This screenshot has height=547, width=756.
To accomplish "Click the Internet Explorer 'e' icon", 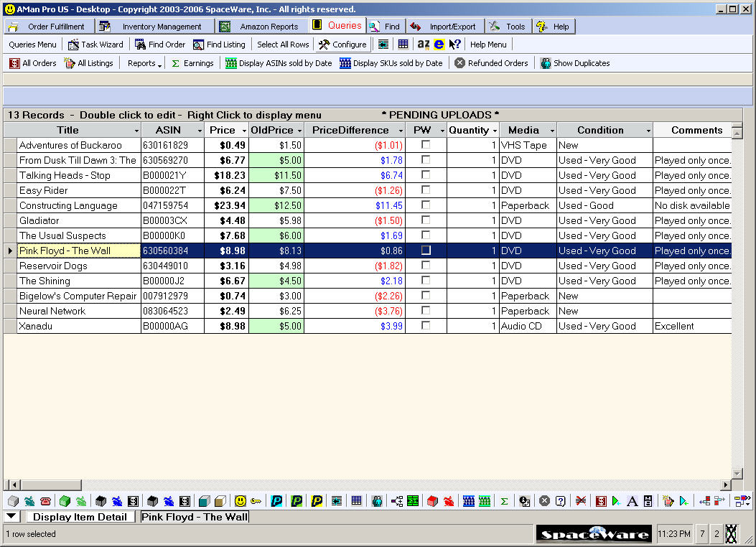I will pos(439,45).
